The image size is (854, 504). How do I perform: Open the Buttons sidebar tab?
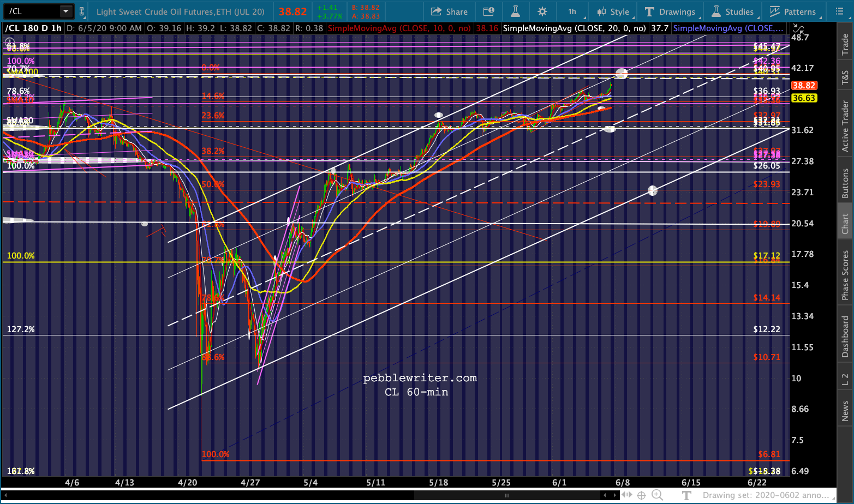pos(845,183)
